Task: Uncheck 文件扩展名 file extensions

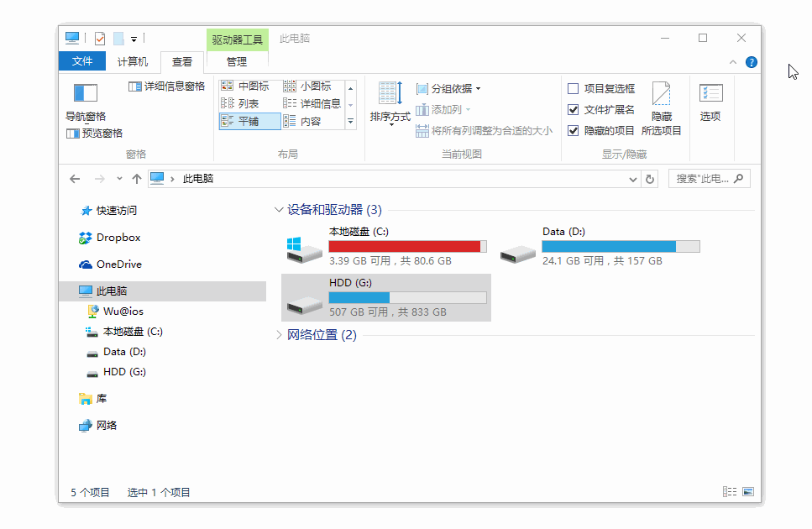Action: (x=573, y=110)
